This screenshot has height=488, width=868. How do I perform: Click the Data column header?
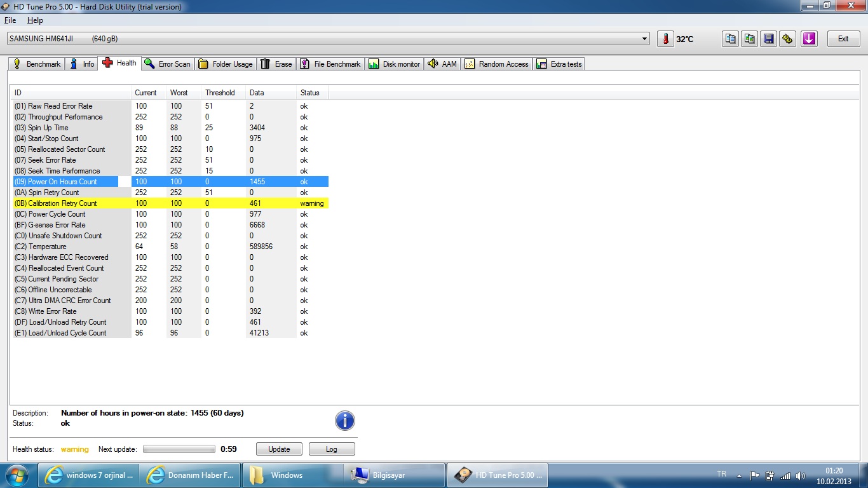[271, 93]
